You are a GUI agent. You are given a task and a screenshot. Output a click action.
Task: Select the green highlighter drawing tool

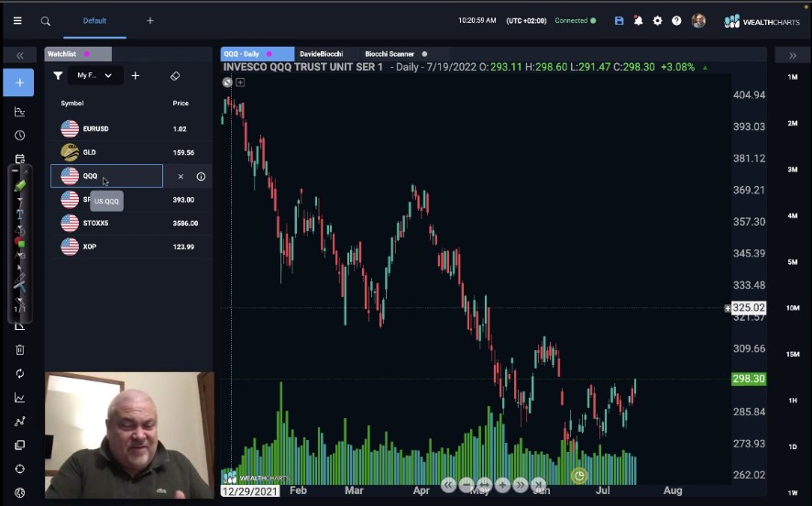coord(19,186)
